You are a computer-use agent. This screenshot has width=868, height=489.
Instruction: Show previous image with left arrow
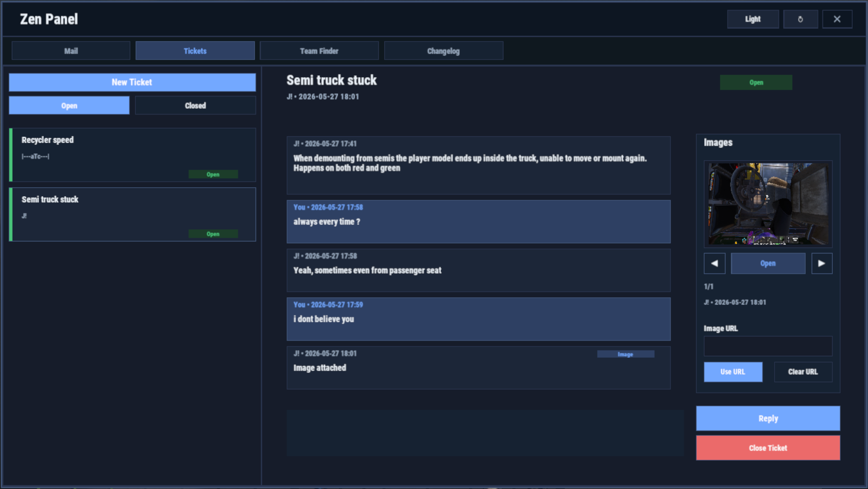714,263
